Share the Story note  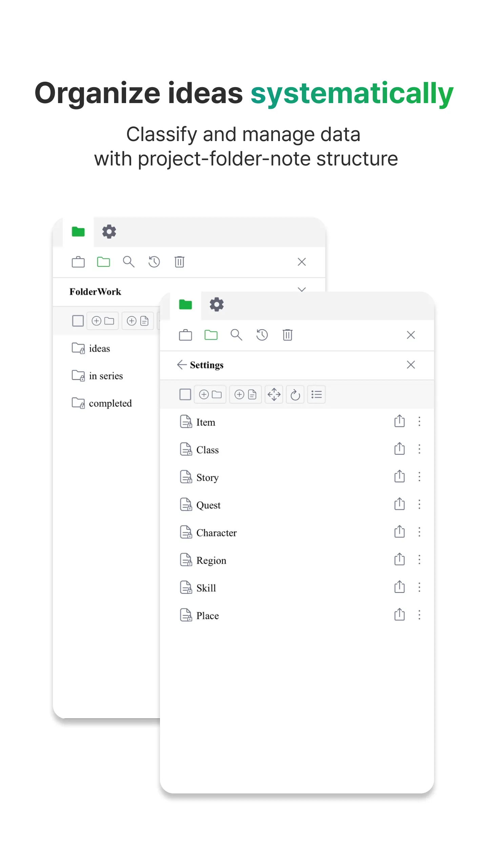[x=400, y=477]
